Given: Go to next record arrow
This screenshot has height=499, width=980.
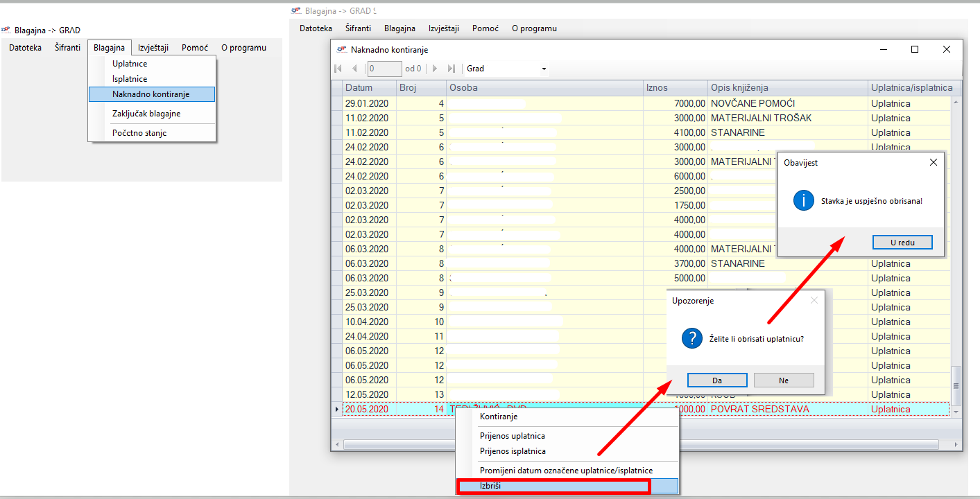Looking at the screenshot, I should tap(435, 69).
